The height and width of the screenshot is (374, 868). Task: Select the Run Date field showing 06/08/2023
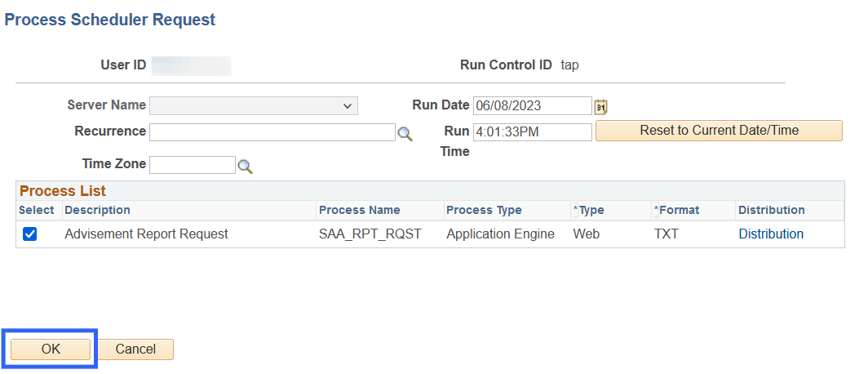pyautogui.click(x=532, y=106)
